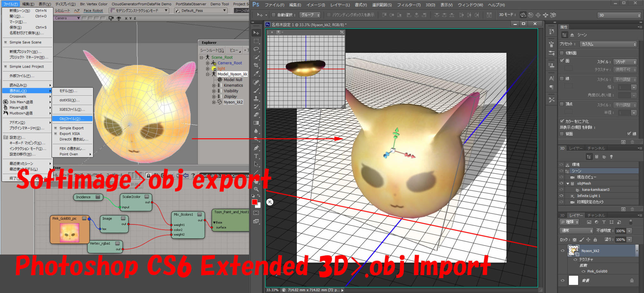Open the プリセット カスタム dropdown
This screenshot has width=644, height=293.
click(608, 44)
